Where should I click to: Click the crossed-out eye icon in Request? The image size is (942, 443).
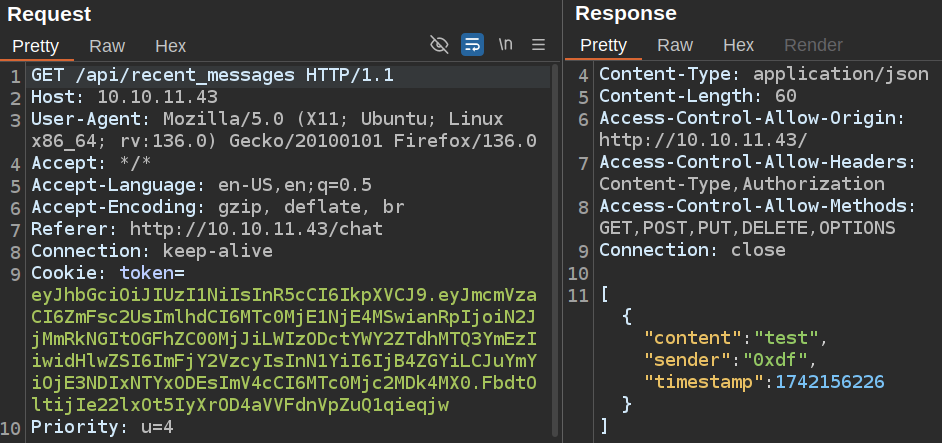(x=438, y=45)
